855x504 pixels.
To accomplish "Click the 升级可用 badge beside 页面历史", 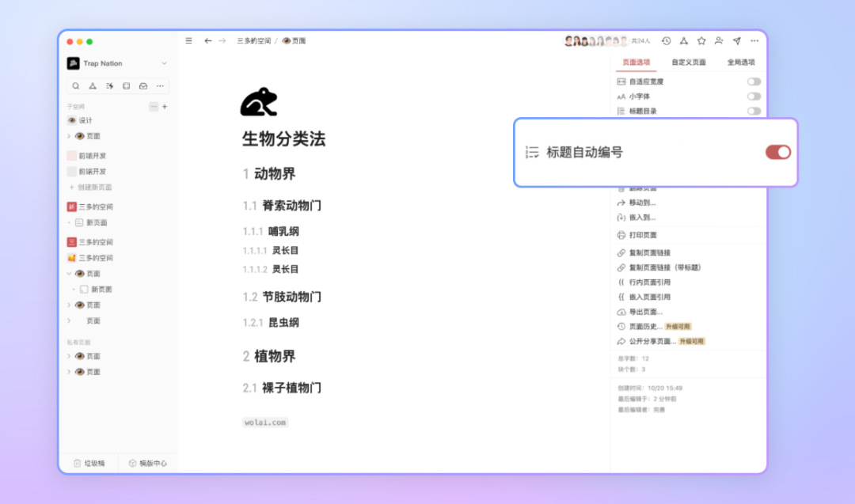I will click(x=678, y=327).
